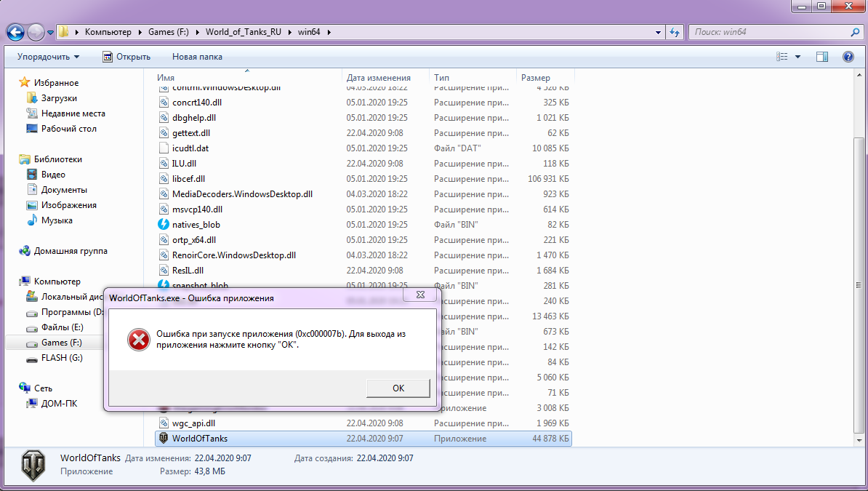Sort by the Имя column header

coord(247,78)
